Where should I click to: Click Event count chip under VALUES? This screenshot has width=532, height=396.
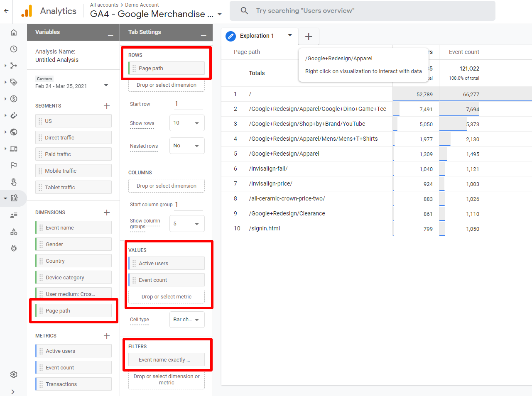tap(167, 280)
